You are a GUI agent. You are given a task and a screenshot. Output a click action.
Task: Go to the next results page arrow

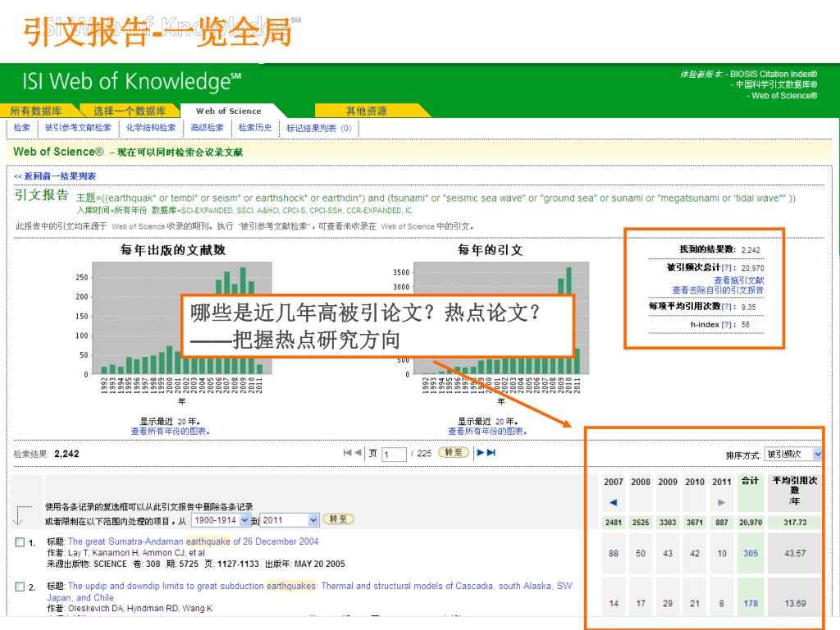[481, 453]
